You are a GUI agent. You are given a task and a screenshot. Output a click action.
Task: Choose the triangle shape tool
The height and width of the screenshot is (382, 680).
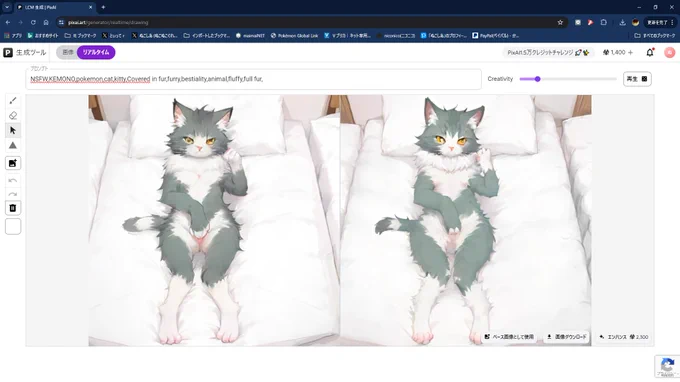coord(13,146)
